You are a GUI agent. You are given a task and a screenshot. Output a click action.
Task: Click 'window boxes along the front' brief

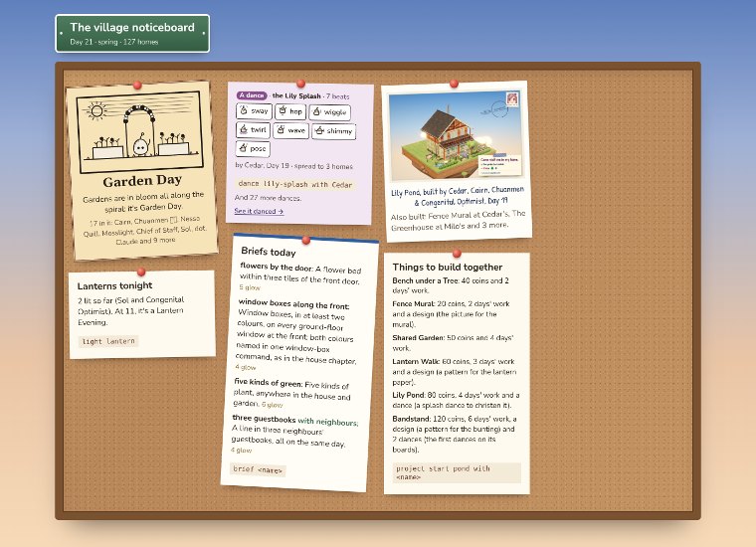[296, 334]
